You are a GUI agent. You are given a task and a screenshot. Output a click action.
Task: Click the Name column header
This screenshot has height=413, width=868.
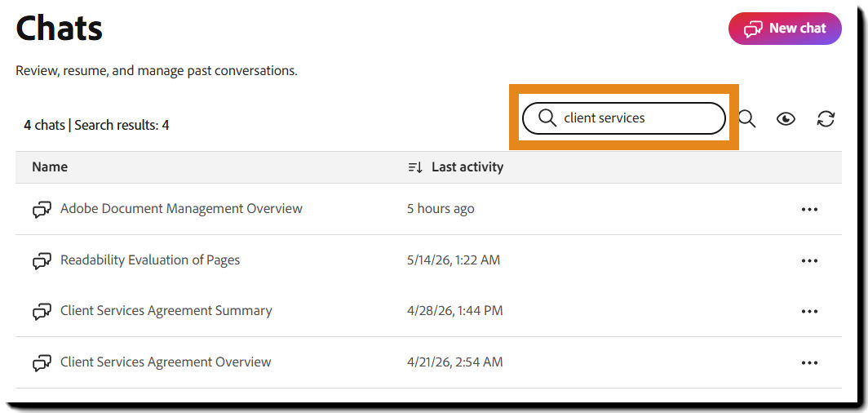(50, 167)
